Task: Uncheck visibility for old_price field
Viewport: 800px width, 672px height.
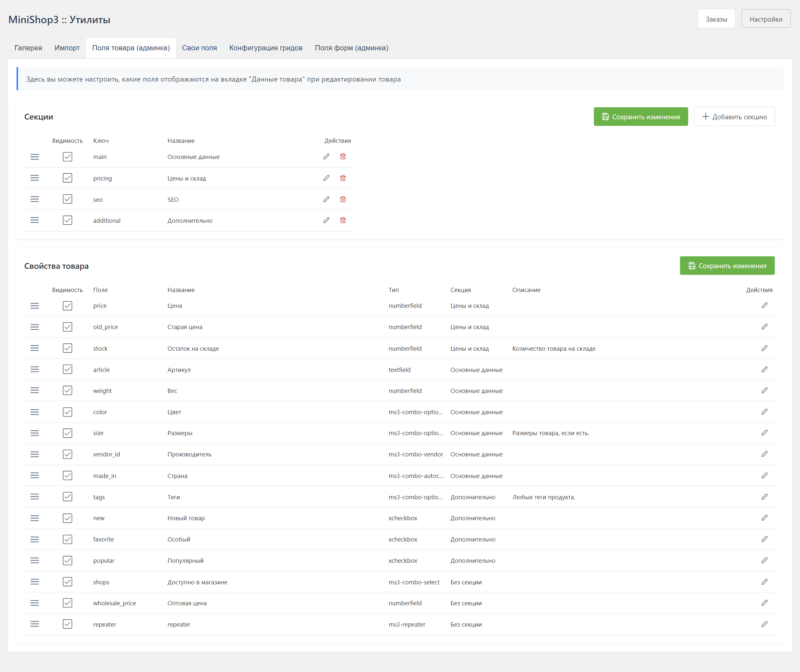Action: 67,327
